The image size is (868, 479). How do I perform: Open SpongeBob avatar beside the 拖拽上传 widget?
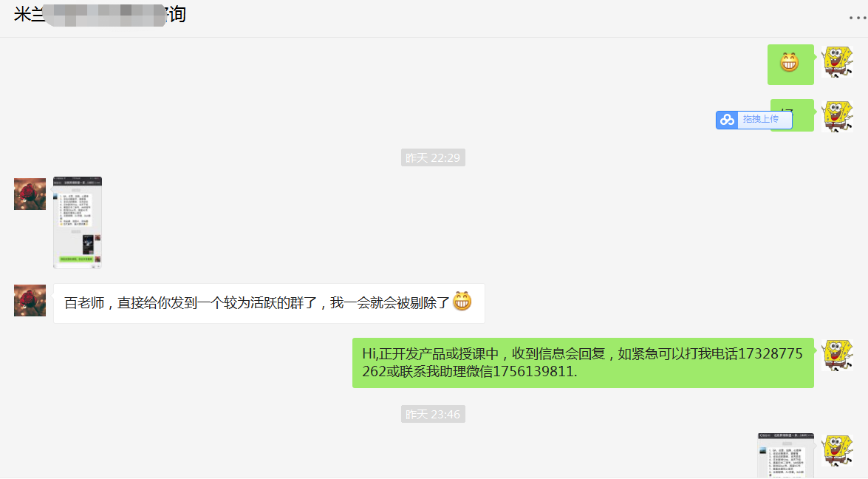pos(837,116)
